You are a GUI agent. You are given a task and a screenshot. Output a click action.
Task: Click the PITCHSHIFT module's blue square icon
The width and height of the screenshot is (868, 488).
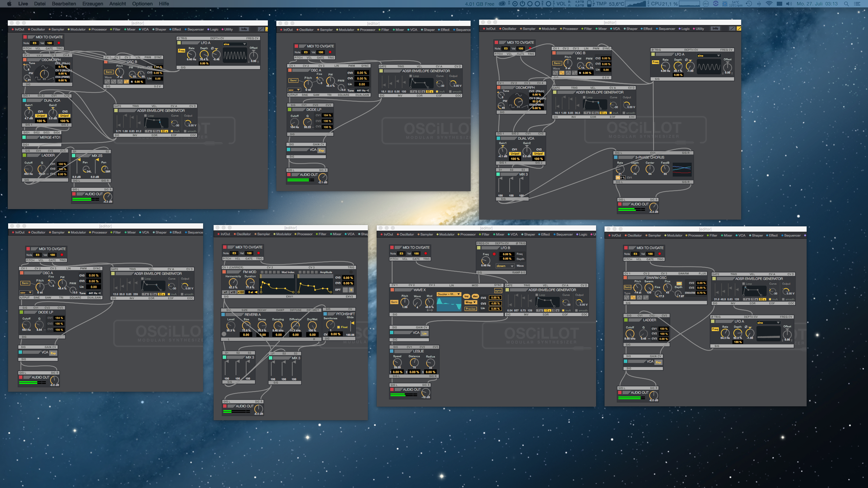(325, 314)
